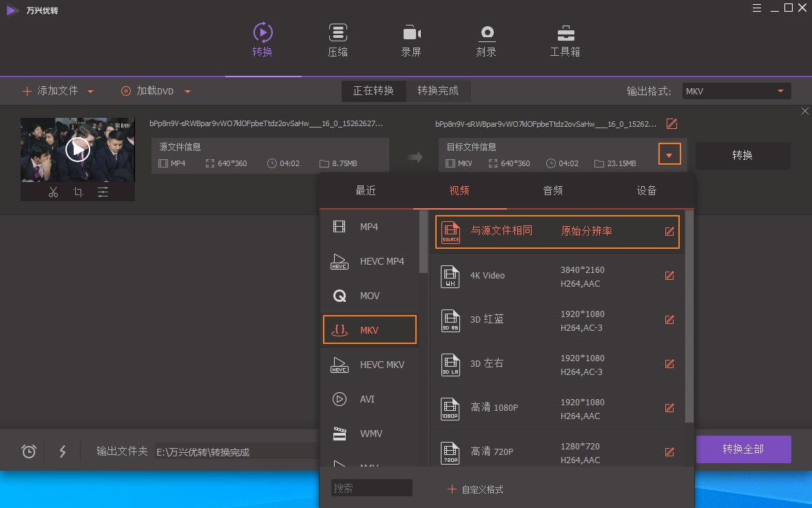Select the scissors trim tool under the thumbnail
This screenshot has height=508, width=812.
(x=54, y=192)
